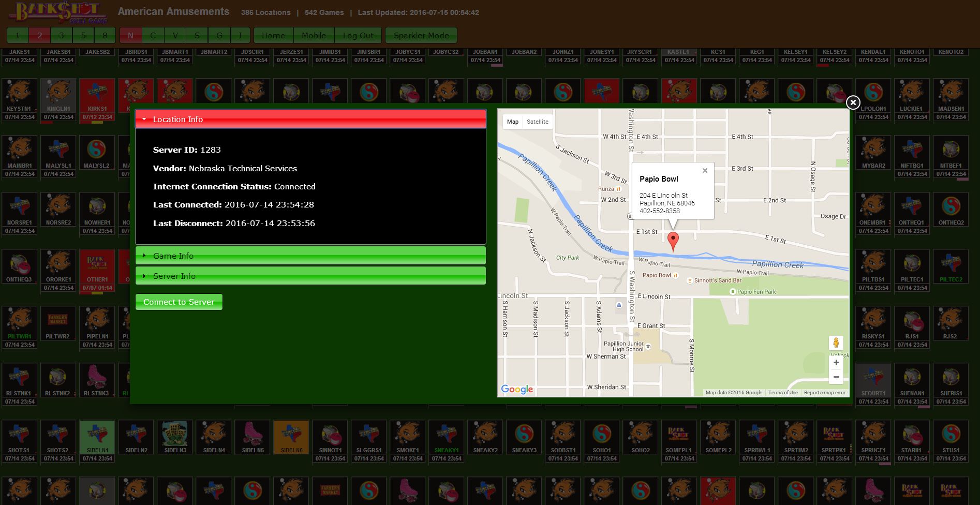This screenshot has height=505, width=980.
Task: Switch map to Satellite view
Action: tap(537, 122)
